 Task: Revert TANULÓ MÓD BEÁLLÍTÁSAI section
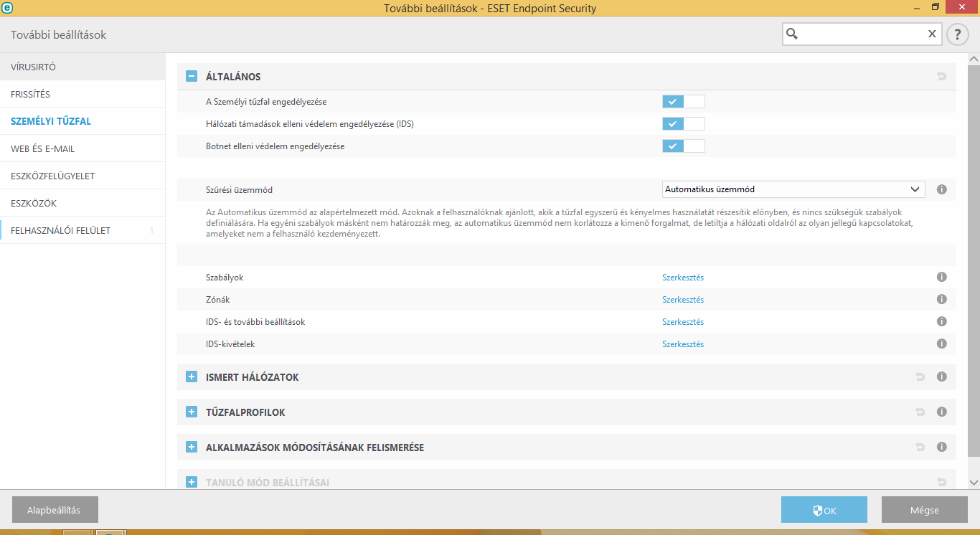942,482
